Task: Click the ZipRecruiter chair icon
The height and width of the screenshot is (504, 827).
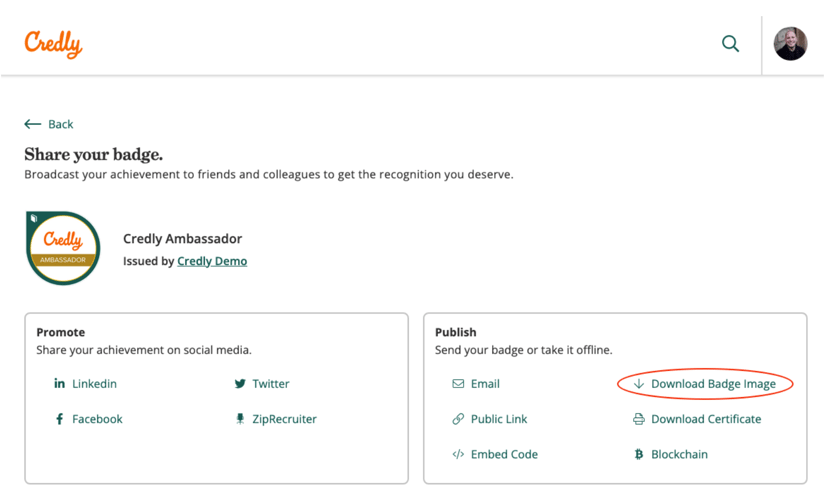Action: [240, 419]
